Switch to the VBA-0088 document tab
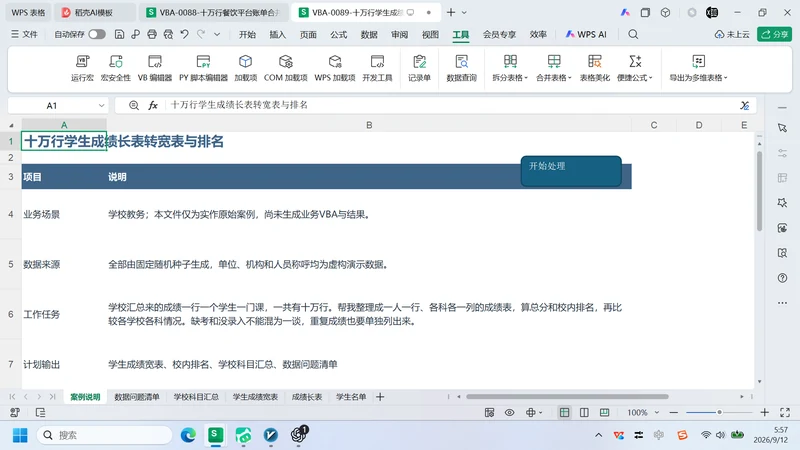This screenshot has height=450, width=800. [213, 12]
